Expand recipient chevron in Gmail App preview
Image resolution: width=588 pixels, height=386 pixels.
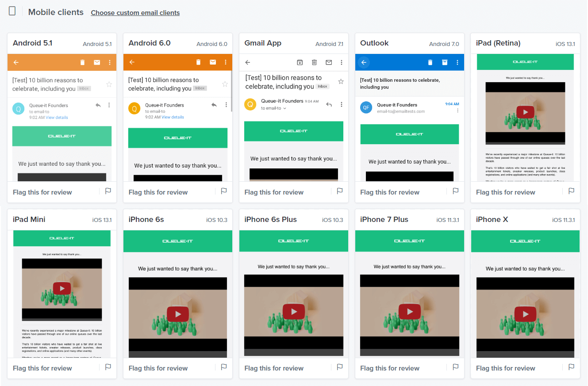point(284,108)
